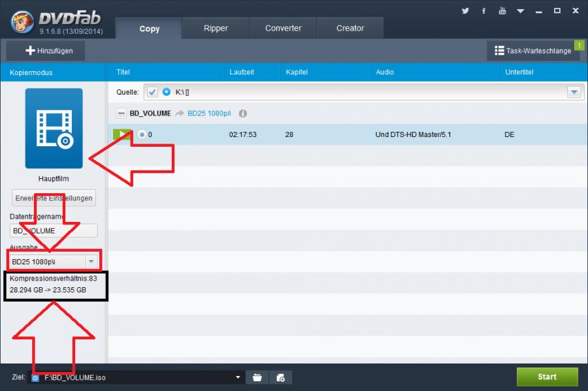588x391 pixels.
Task: Click the audio track Und DTS-HD Master/5.1
Action: click(413, 134)
